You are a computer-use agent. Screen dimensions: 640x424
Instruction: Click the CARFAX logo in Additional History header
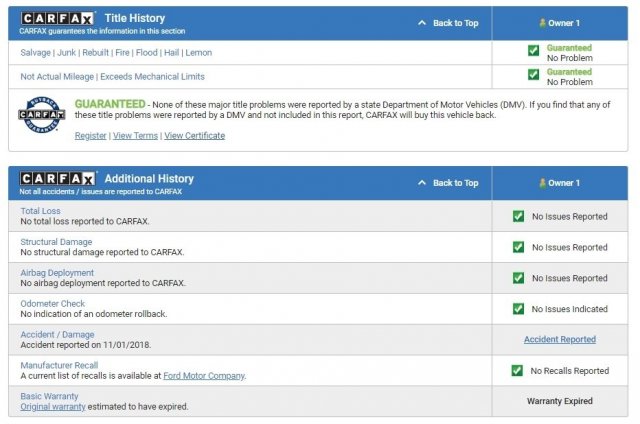58,178
